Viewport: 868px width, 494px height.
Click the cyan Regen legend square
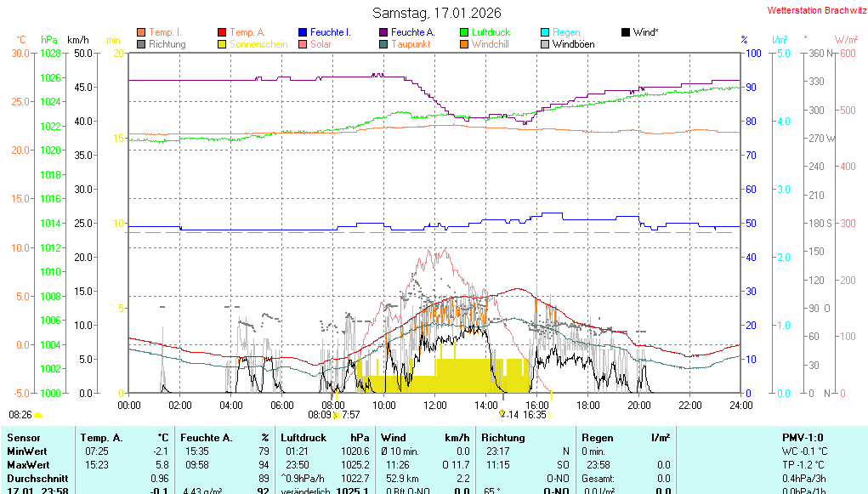546,32
